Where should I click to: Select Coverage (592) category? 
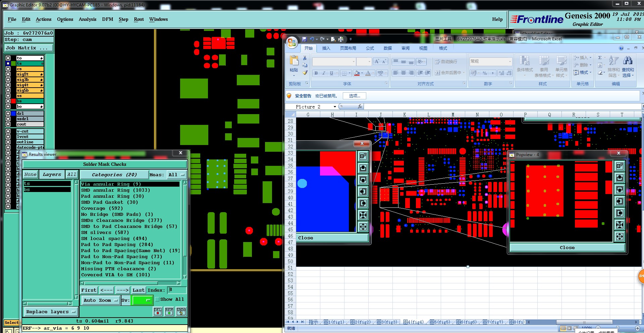102,208
